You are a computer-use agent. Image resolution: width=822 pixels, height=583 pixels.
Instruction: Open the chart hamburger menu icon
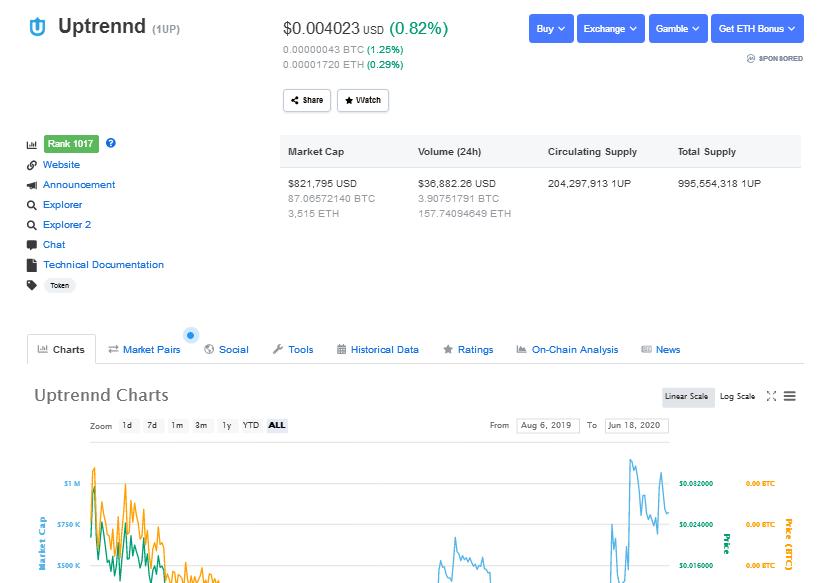[789, 396]
